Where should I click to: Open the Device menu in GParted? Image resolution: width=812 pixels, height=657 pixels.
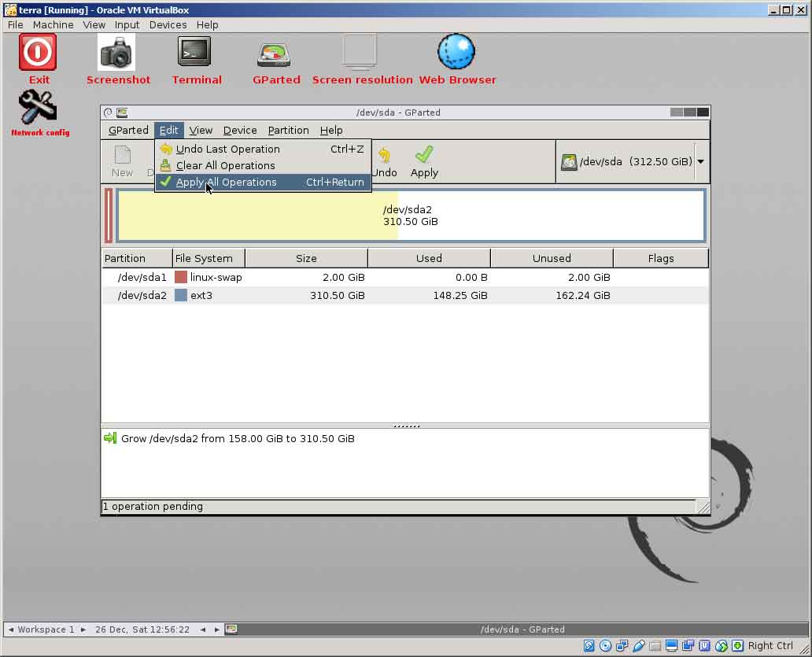click(240, 131)
